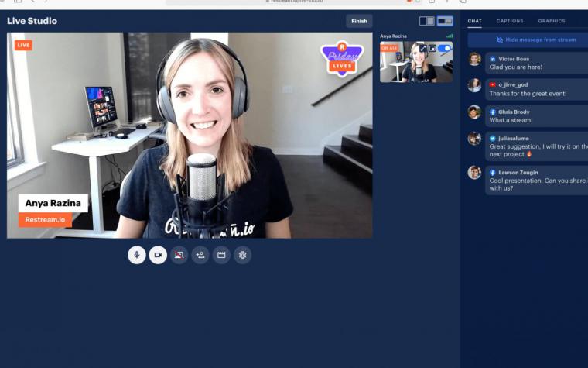Switch to the Chat tab

(x=474, y=21)
